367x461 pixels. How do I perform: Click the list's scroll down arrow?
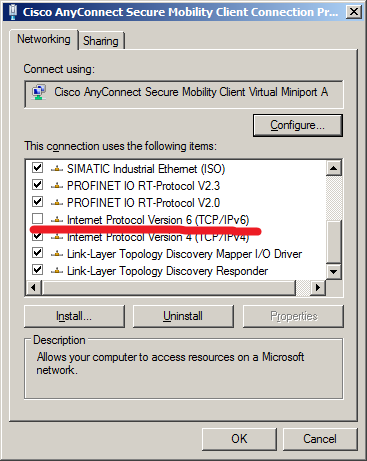[x=334, y=272]
